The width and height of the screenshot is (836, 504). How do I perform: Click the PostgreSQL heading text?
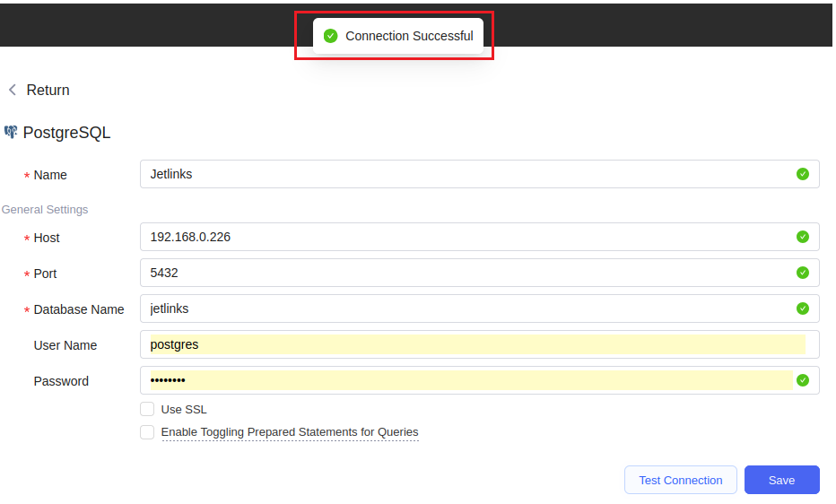(66, 133)
